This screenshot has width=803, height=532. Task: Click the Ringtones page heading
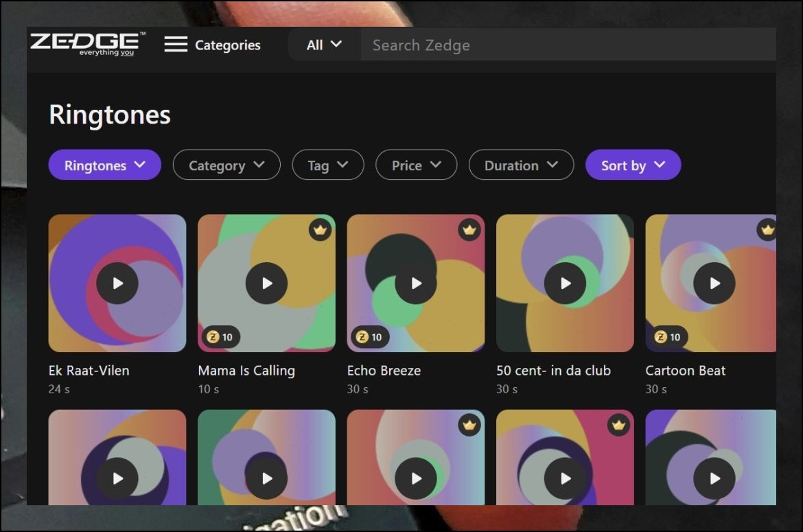pyautogui.click(x=110, y=115)
